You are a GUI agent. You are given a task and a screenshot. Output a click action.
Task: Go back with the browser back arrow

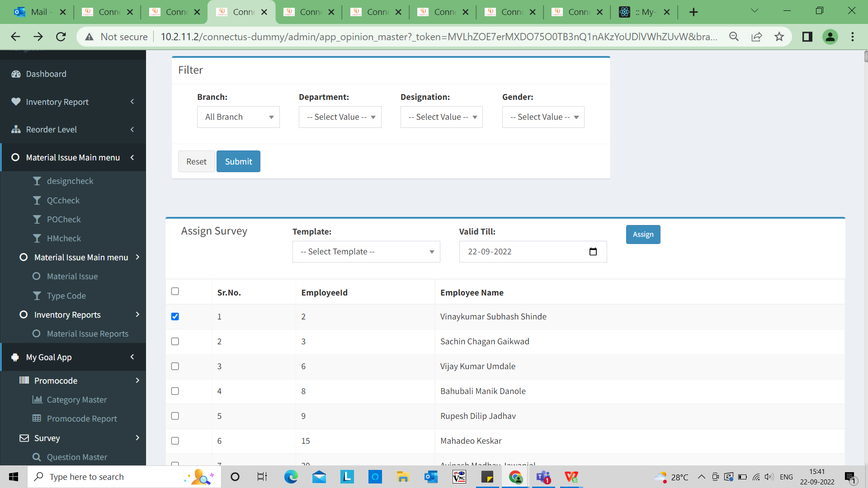pyautogui.click(x=15, y=37)
